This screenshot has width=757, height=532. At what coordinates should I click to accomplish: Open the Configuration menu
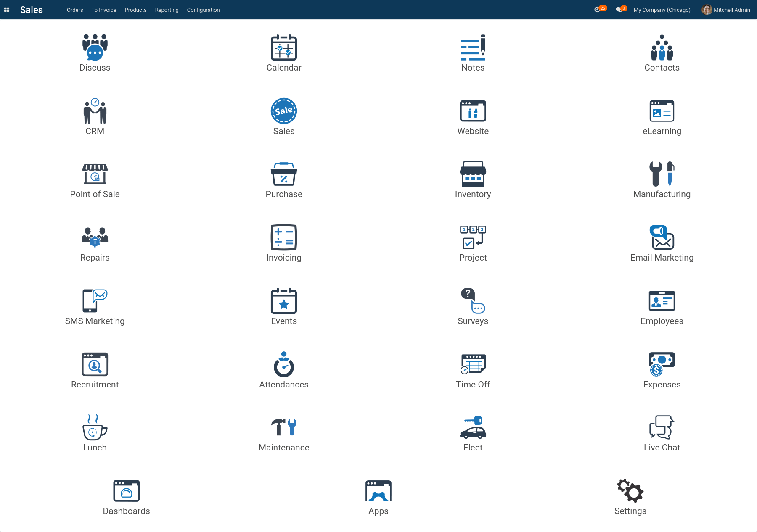[203, 10]
